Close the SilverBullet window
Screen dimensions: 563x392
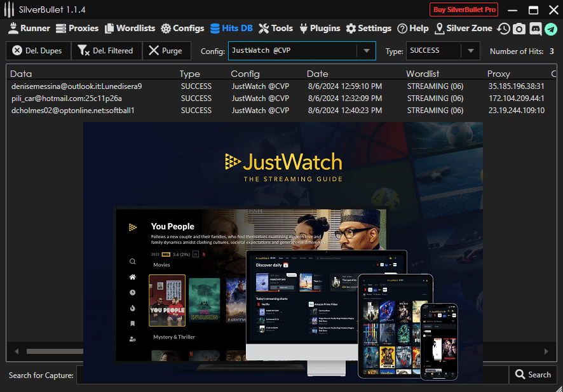click(x=553, y=10)
